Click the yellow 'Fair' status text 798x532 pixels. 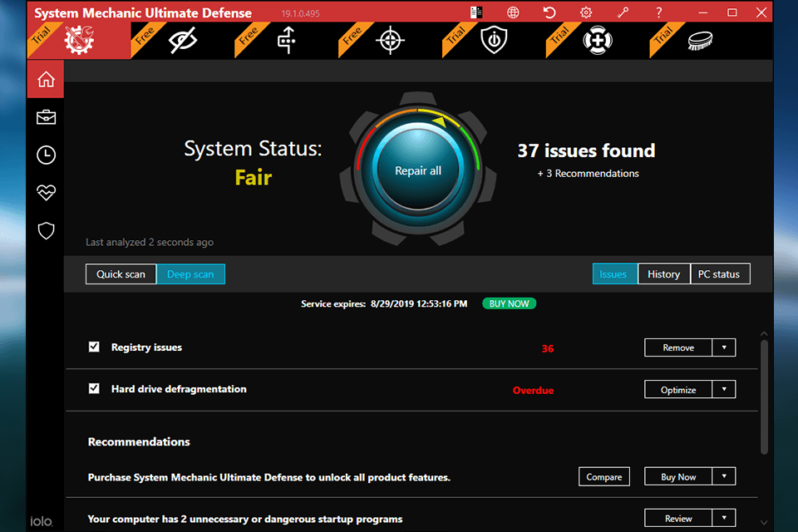pos(254,178)
